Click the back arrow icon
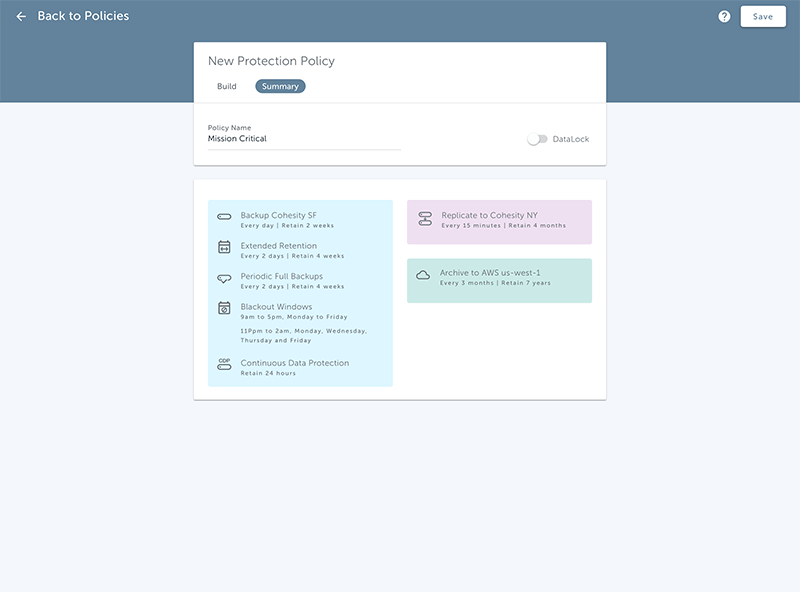 tap(21, 16)
